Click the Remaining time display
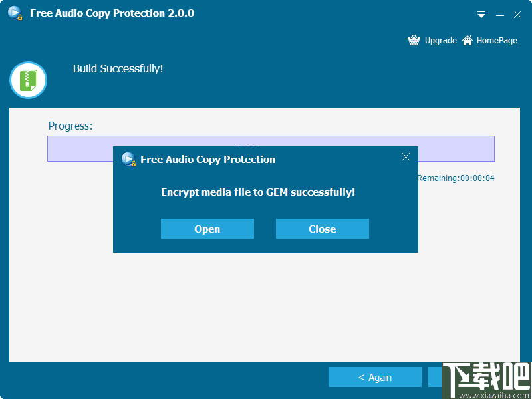Viewport: 532px width, 399px height. (x=456, y=178)
